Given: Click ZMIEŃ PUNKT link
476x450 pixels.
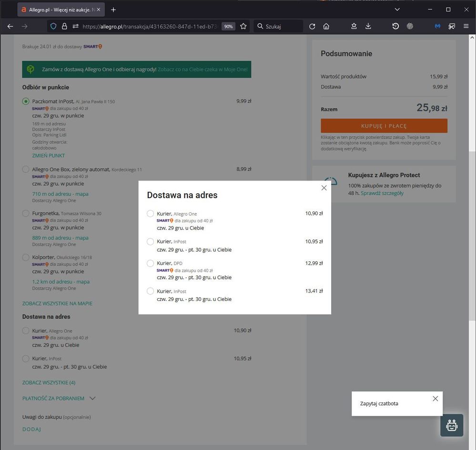Looking at the screenshot, I should 49,155.
